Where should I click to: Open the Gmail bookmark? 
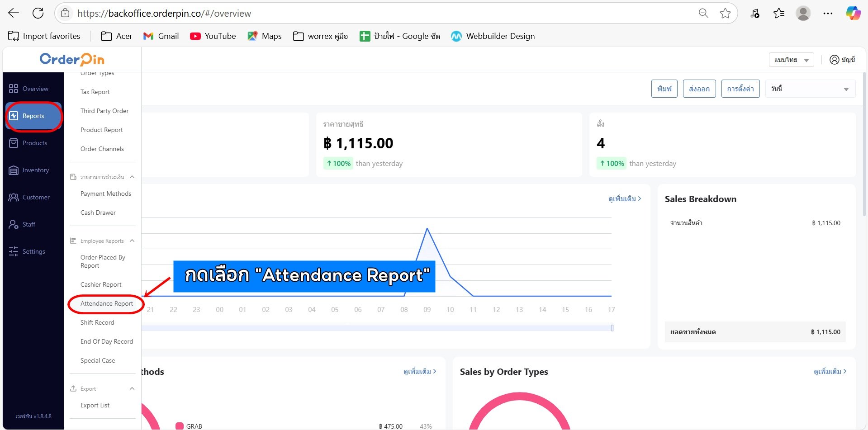click(x=161, y=36)
